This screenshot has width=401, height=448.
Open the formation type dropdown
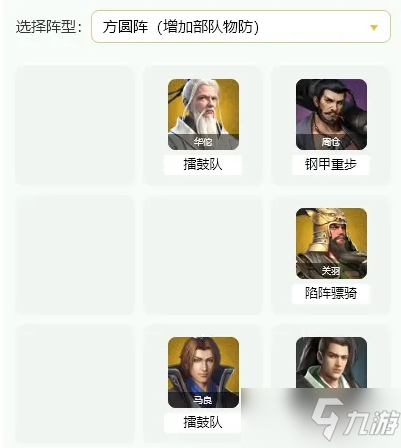click(x=241, y=27)
